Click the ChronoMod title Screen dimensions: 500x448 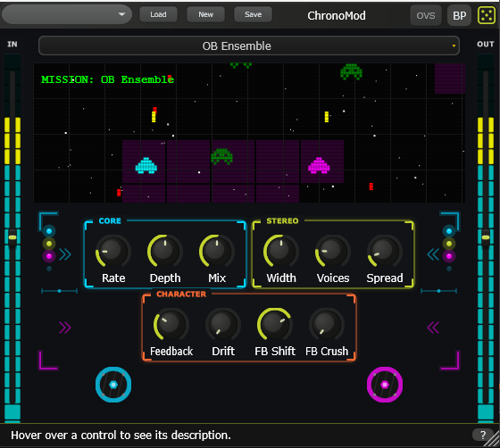[337, 15]
